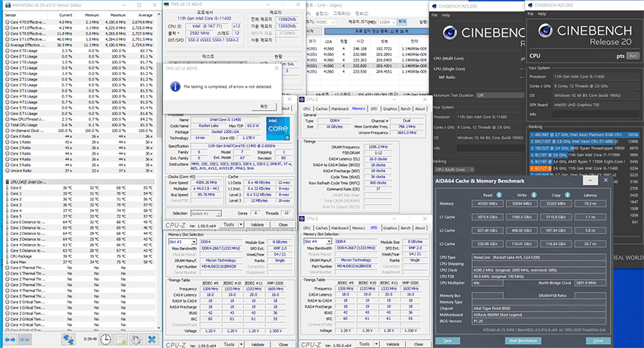Click AIDA64 Write column info icon
The height and width of the screenshot is (348, 644).
click(533, 195)
